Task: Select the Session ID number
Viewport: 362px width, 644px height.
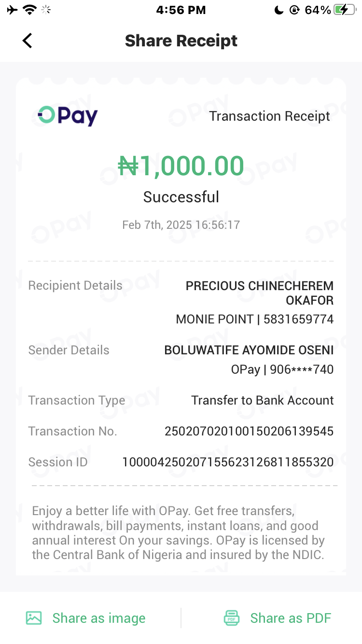Action: click(228, 462)
